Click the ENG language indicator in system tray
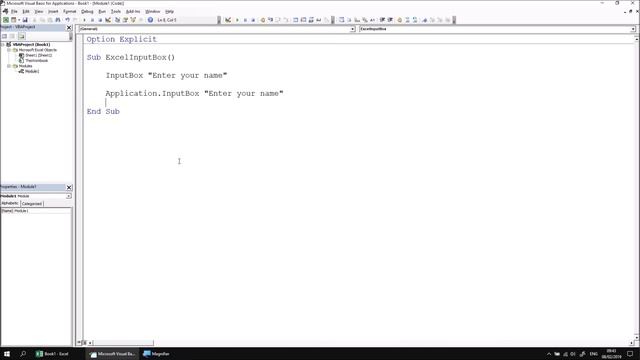The image size is (640, 360). click(594, 354)
